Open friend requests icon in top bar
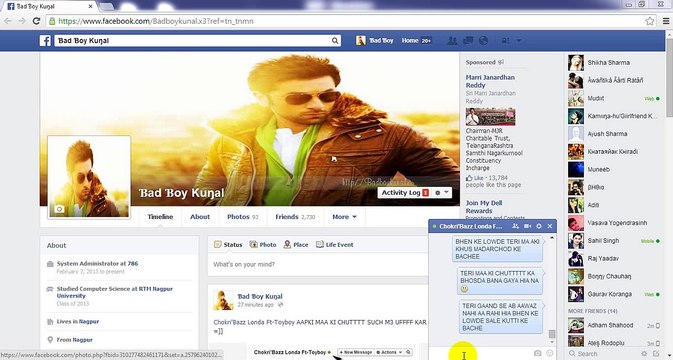Screen dimensions: 673x360 (452, 40)
